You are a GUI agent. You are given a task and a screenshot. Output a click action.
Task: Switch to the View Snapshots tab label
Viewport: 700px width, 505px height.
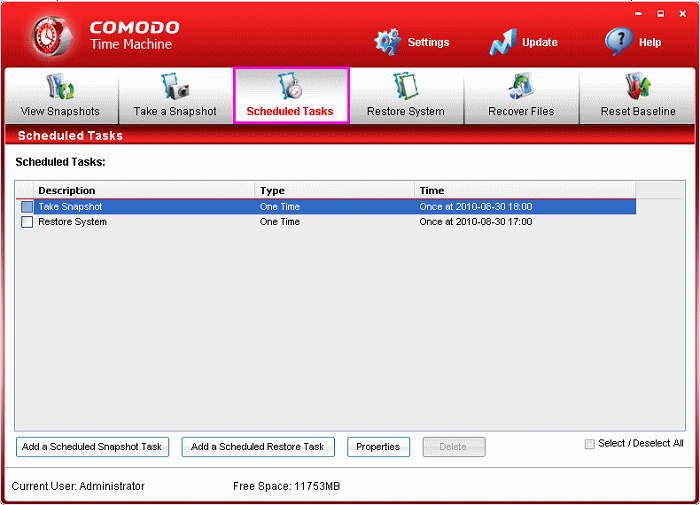(60, 111)
